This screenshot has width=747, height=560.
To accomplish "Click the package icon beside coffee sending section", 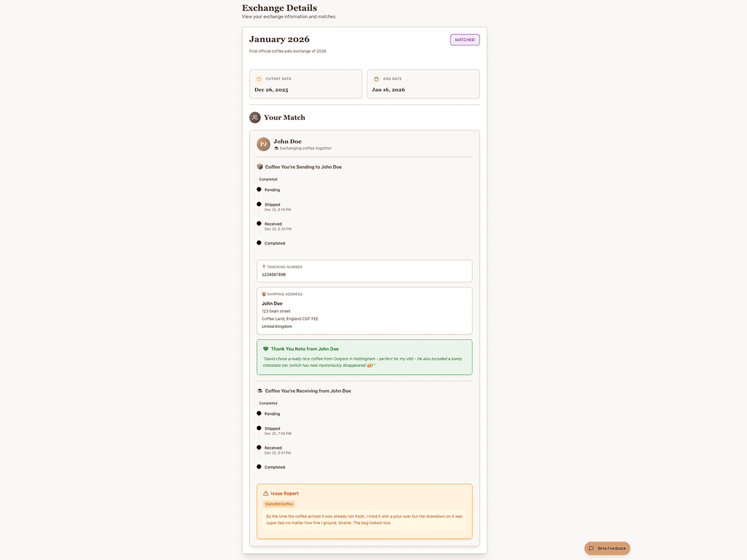I will (x=260, y=166).
